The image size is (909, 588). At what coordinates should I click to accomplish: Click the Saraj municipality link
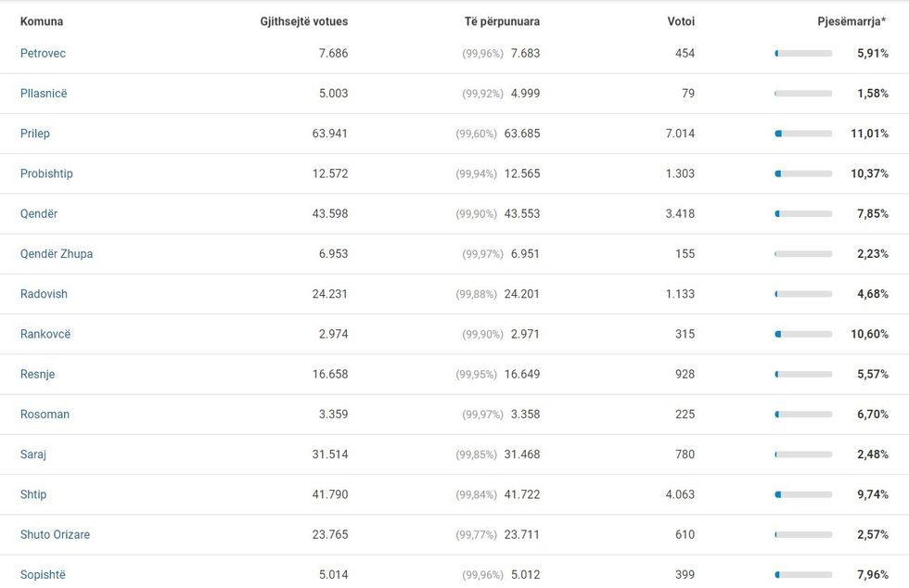pos(33,454)
